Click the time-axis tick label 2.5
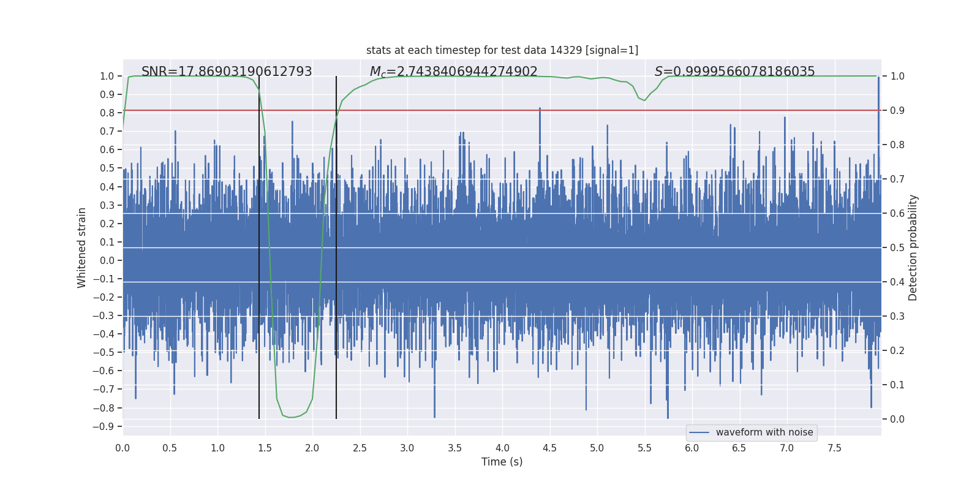Viewport: 980px width, 490px height. [360, 448]
